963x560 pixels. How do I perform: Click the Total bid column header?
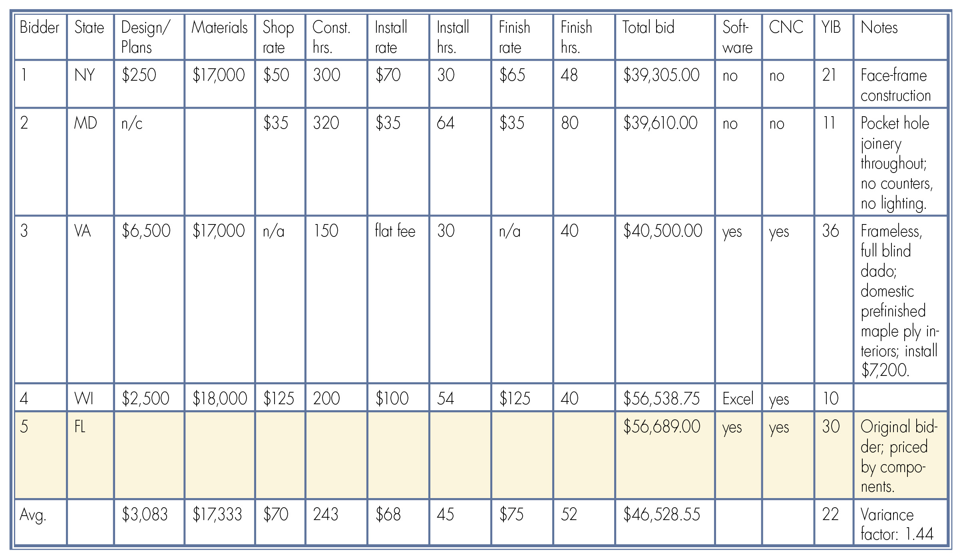coord(665,37)
